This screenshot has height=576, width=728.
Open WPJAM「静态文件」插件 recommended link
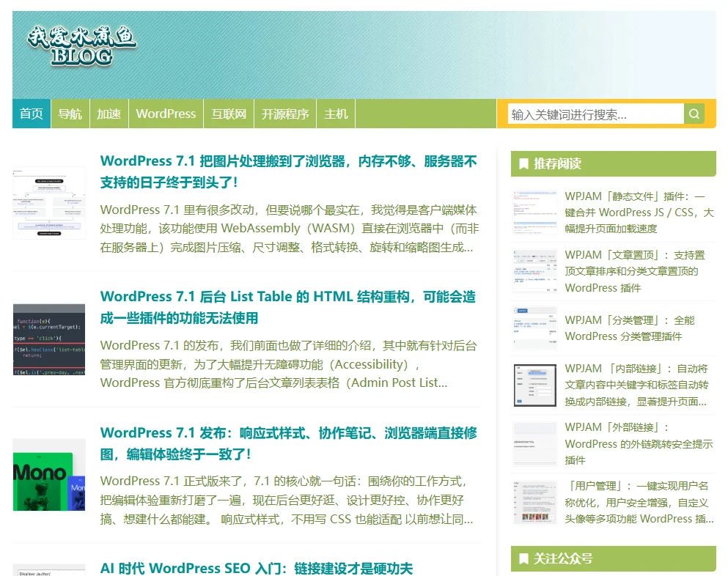click(639, 212)
